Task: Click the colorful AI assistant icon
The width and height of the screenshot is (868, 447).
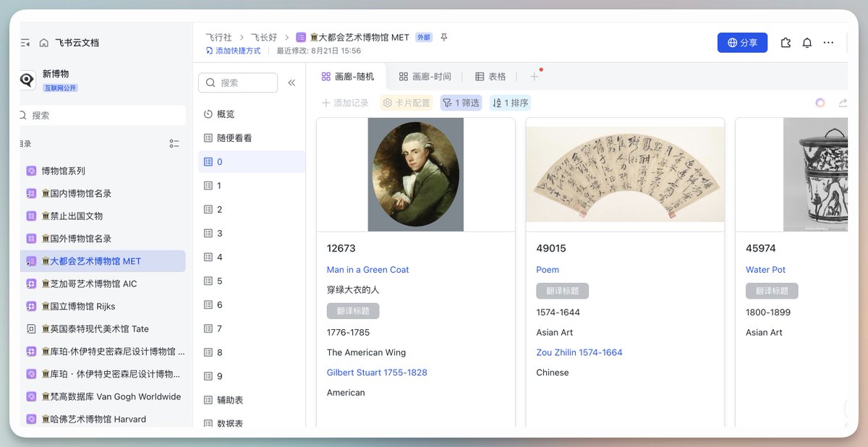Action: [820, 103]
